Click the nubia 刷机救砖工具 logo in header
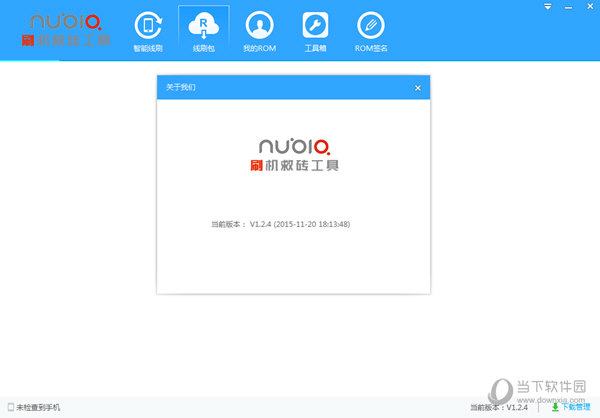The height and width of the screenshot is (418, 600). click(66, 30)
